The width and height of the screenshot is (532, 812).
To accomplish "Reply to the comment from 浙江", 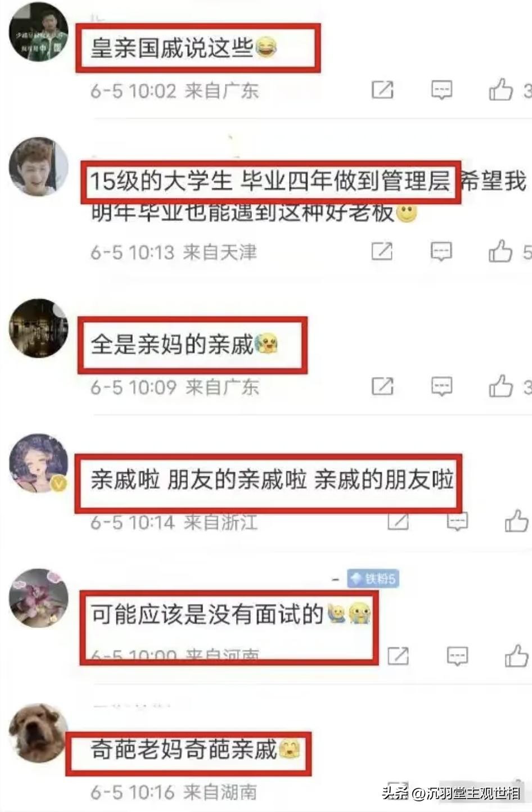I will coord(457,522).
